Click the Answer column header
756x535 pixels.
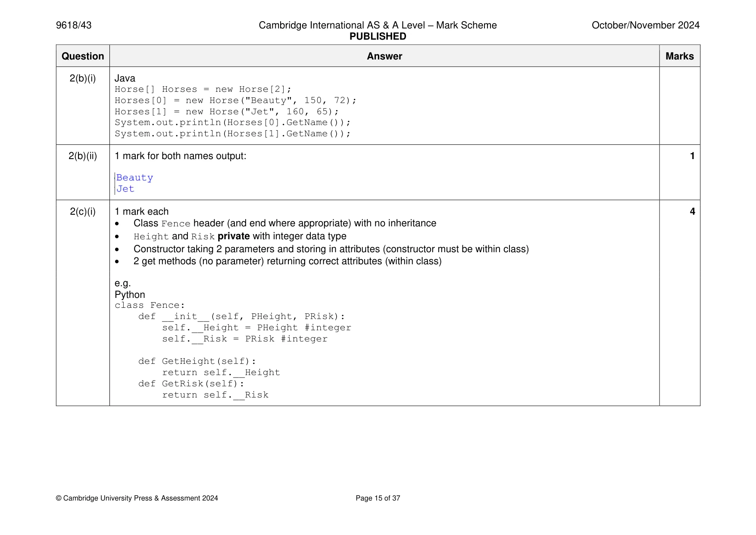(x=384, y=56)
